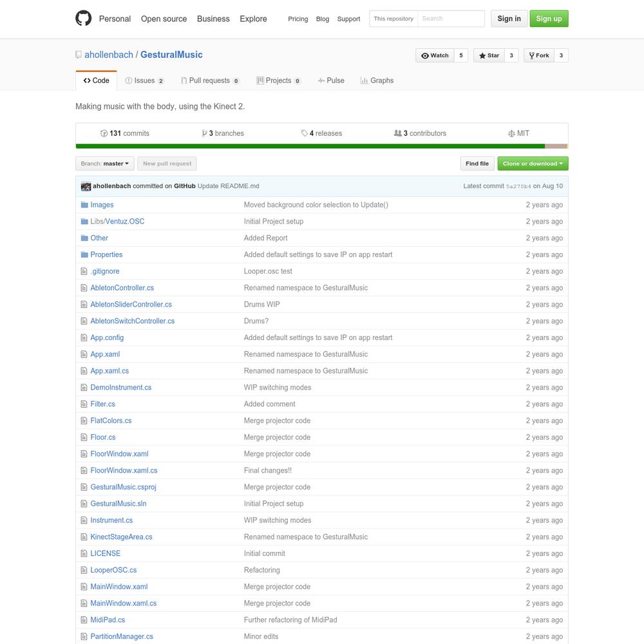Open the FloorWindow.xaml.cs file
Viewport: 644px width, 644px height.
click(x=124, y=470)
